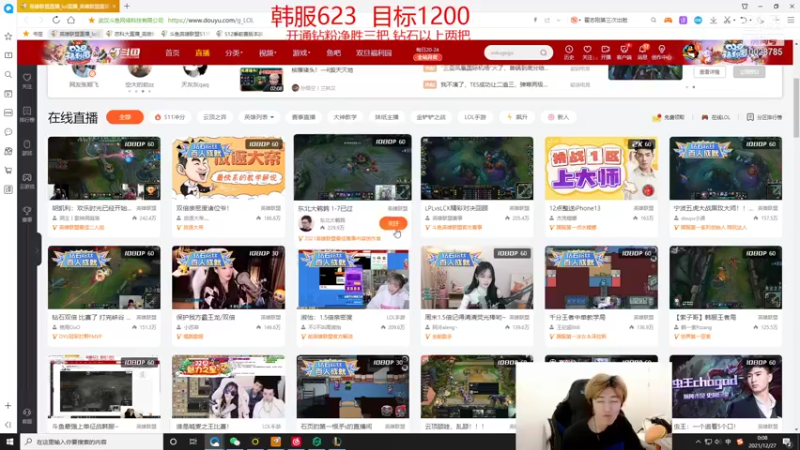The image size is (800, 450).
Task: Open the 钻石双倍 stream thumbnail
Action: pyautogui.click(x=104, y=278)
